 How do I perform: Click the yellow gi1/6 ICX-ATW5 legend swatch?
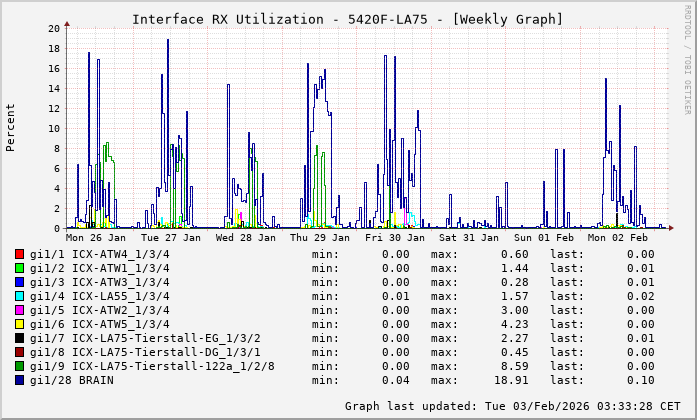point(20,324)
